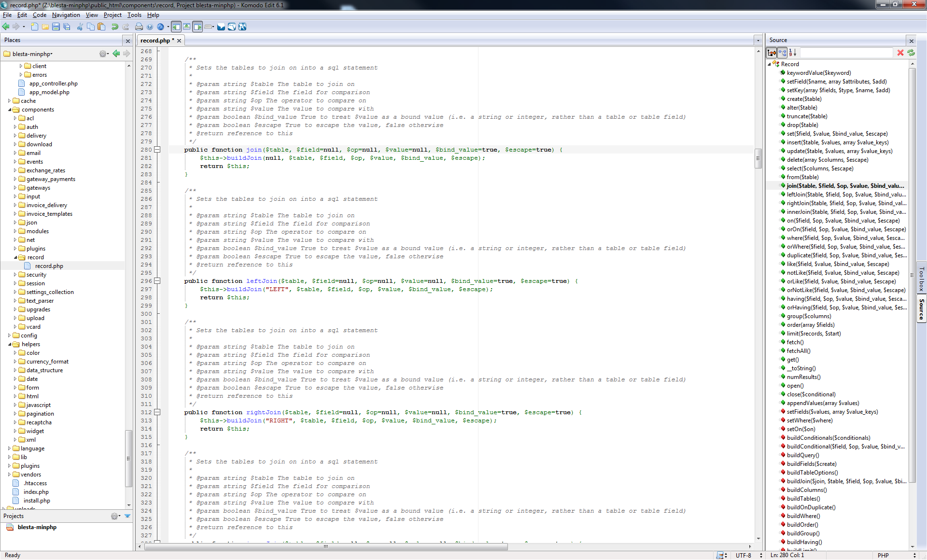Click the refresh icon in Source panel
The image size is (927, 560).
911,53
